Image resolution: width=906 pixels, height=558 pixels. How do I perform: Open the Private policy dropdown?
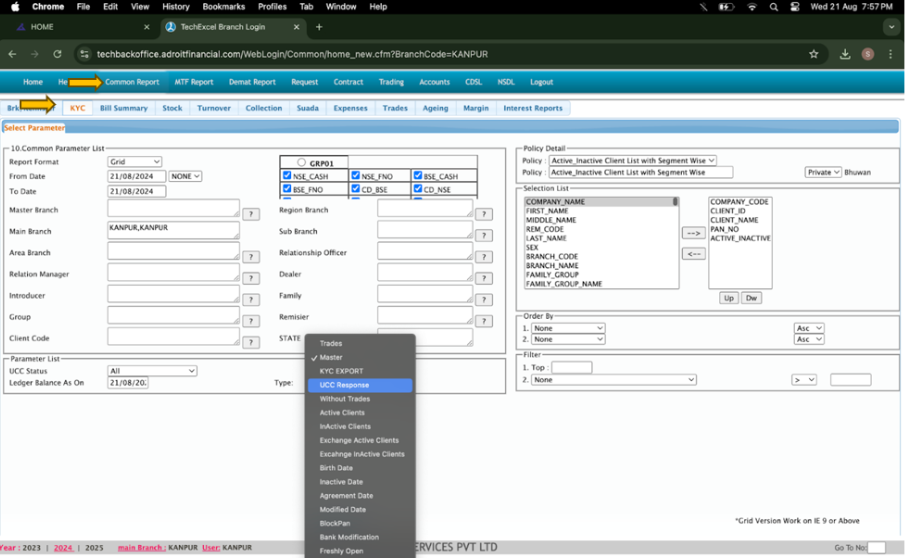[x=822, y=172]
